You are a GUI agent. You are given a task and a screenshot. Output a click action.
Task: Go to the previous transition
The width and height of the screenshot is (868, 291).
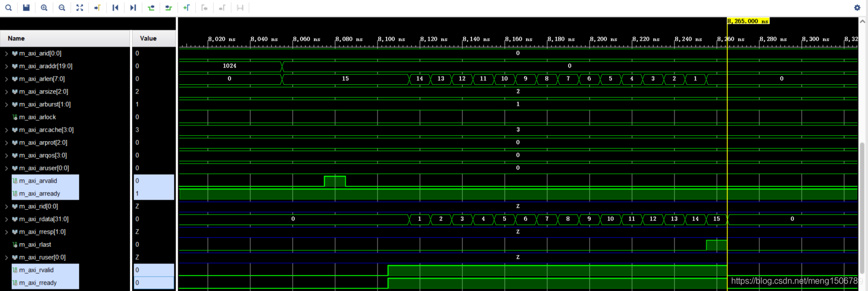coord(151,7)
